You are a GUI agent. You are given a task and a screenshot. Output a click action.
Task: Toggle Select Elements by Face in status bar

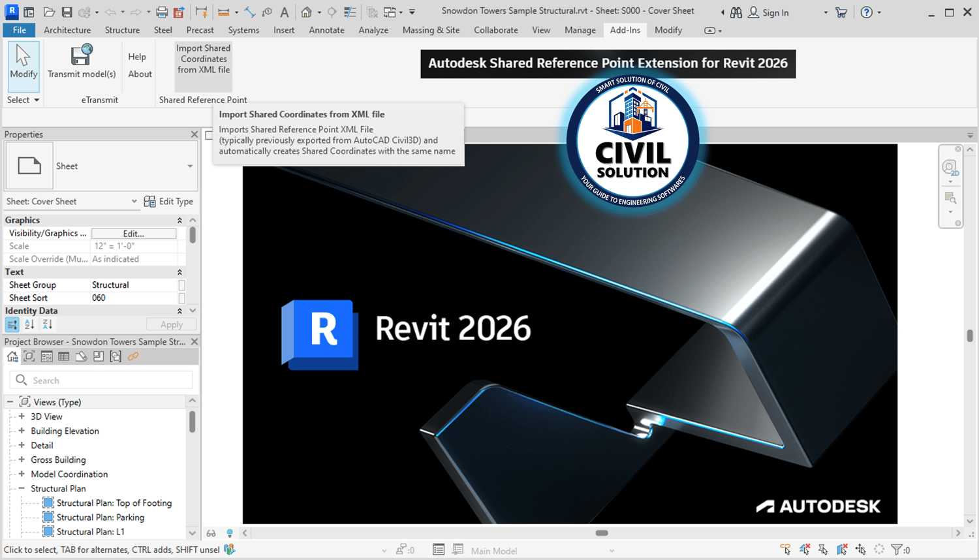[842, 550]
